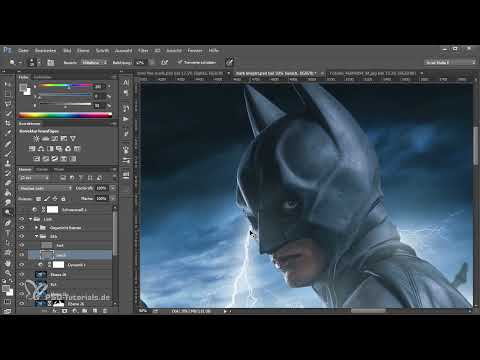Collapse the D&B group

click(37, 236)
